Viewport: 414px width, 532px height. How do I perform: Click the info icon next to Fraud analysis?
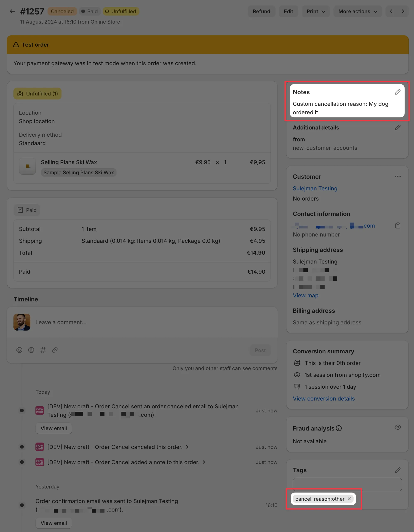coord(339,428)
